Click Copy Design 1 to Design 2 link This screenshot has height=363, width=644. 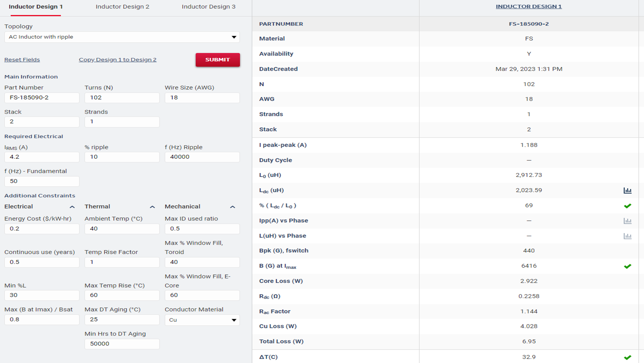(x=118, y=60)
